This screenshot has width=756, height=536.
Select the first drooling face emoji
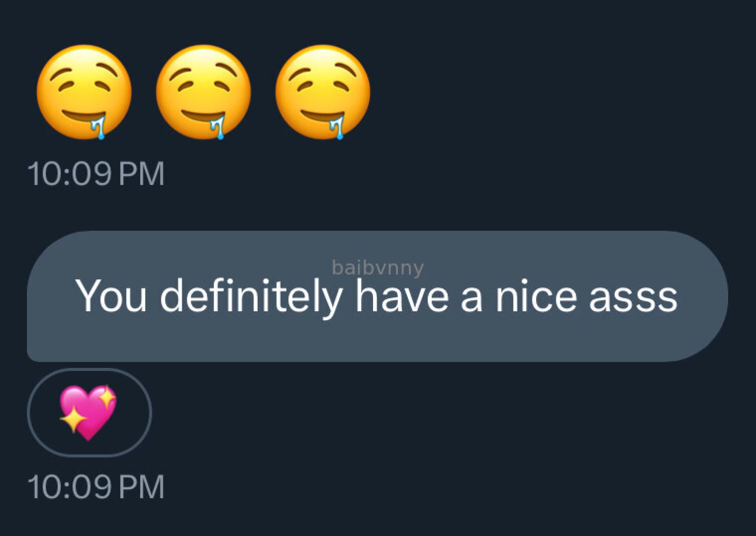pos(83,92)
